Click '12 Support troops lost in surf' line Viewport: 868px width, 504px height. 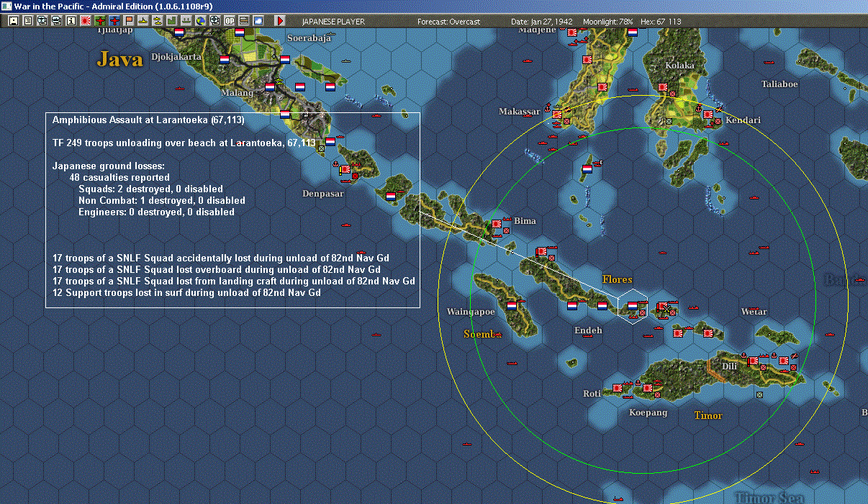coord(186,292)
